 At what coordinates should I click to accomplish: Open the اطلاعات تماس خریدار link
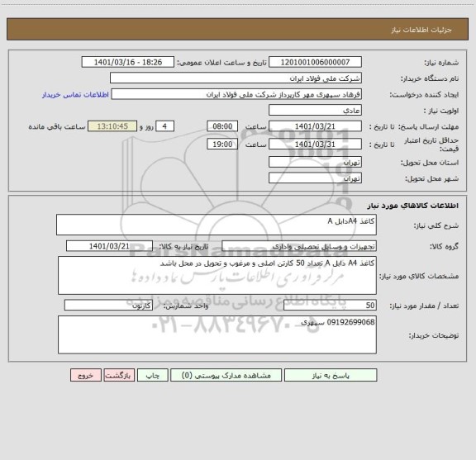(75, 95)
